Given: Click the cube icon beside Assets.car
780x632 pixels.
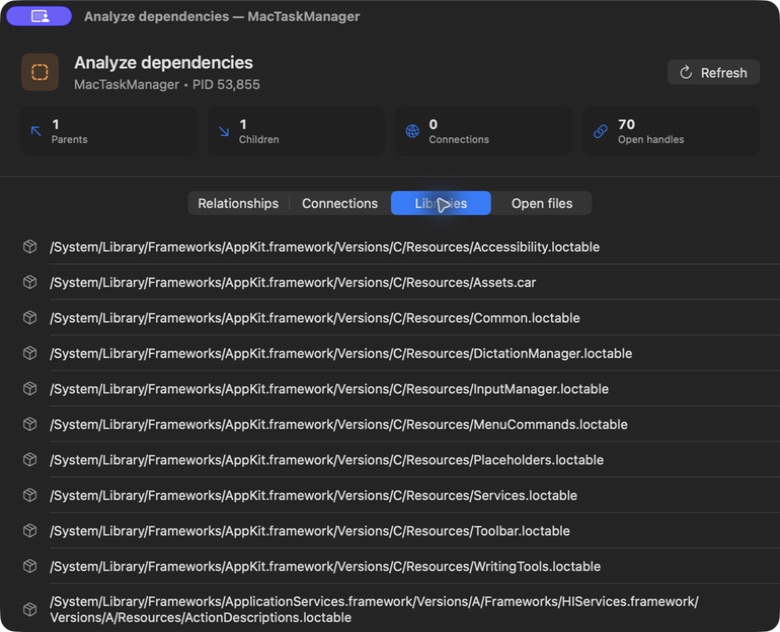Looking at the screenshot, I should 30,282.
